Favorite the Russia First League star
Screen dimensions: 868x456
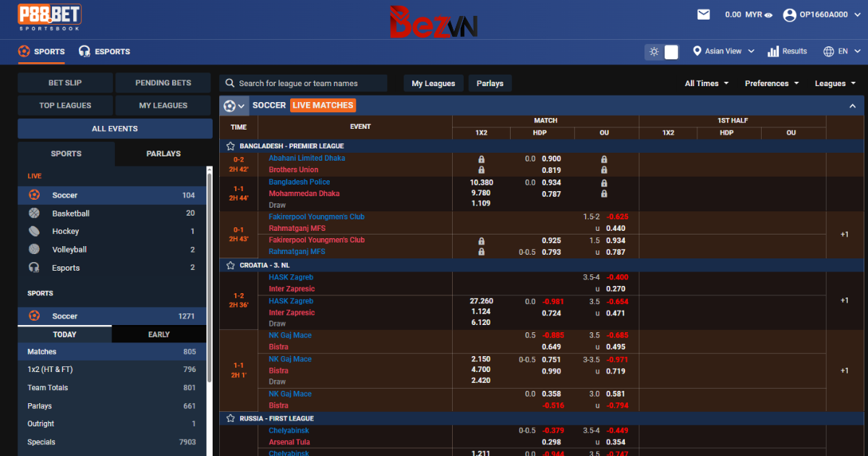click(x=231, y=418)
